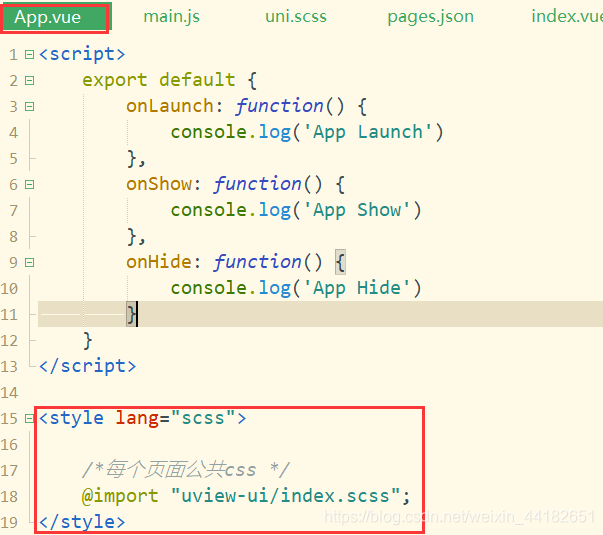Click the closing </script> tag
603x535 pixels.
[87, 366]
